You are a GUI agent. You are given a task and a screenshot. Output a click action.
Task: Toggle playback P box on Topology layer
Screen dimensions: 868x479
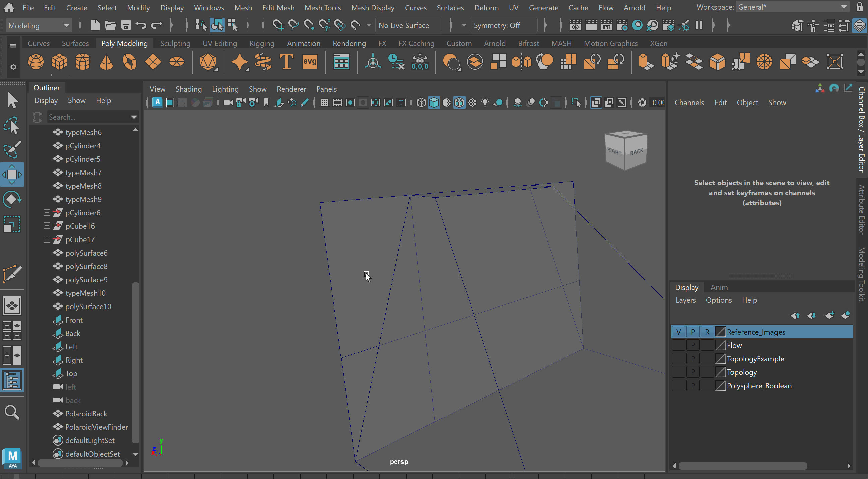point(693,372)
